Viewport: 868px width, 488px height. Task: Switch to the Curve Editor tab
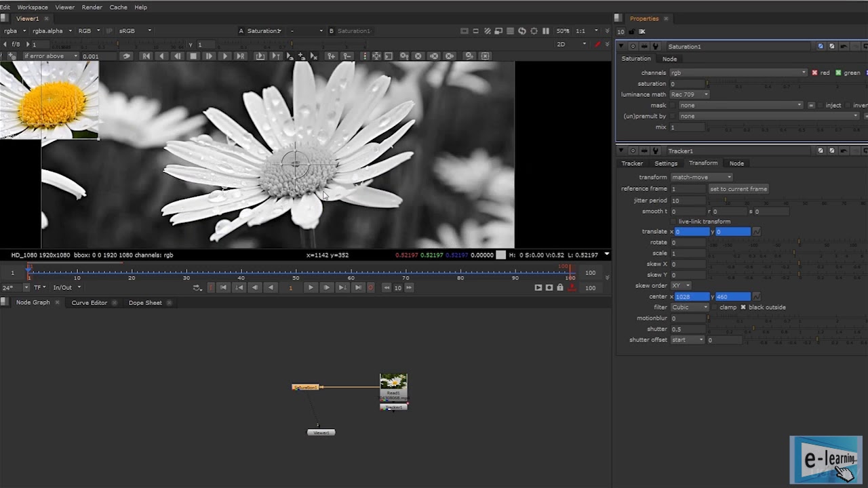[90, 303]
